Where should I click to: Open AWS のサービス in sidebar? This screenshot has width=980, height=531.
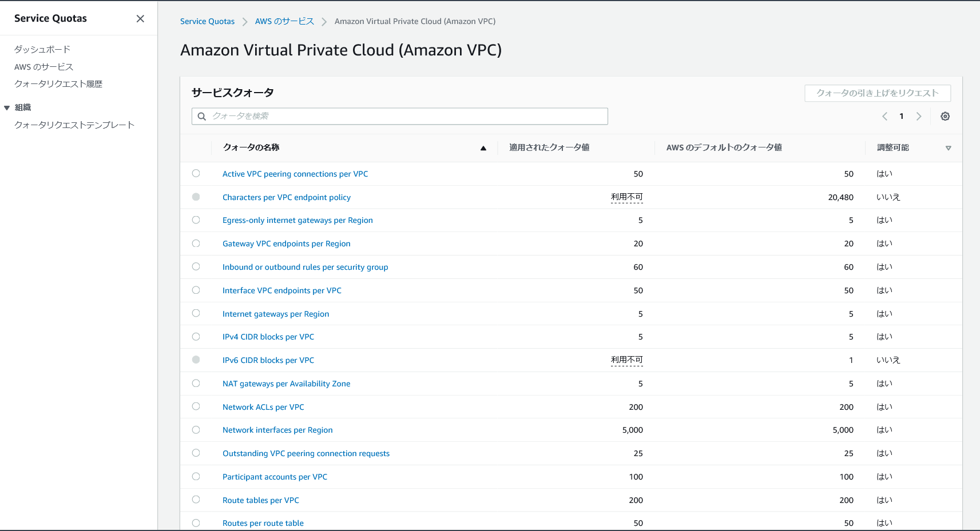[x=44, y=67]
